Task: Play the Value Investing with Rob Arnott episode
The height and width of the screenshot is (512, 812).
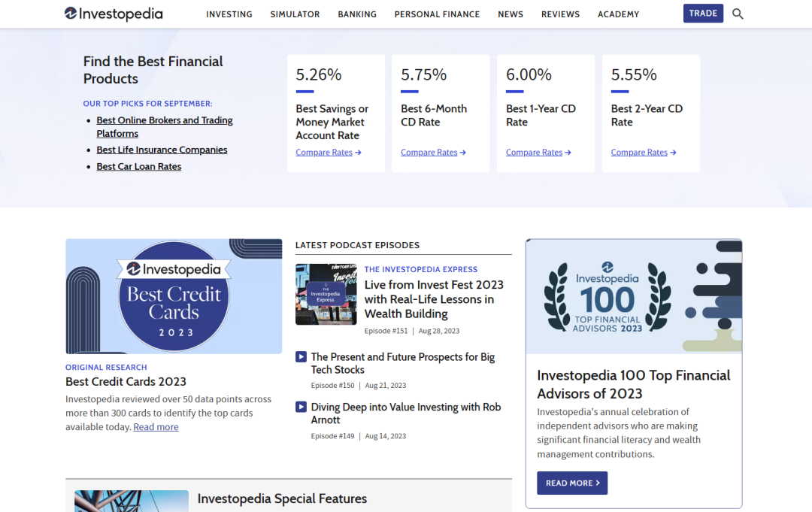Action: (x=301, y=407)
